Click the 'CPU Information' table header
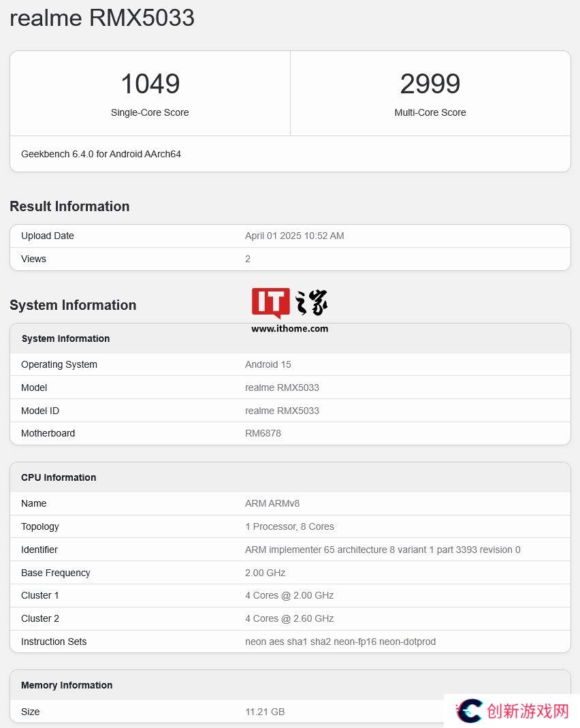The height and width of the screenshot is (728, 580). (x=59, y=477)
